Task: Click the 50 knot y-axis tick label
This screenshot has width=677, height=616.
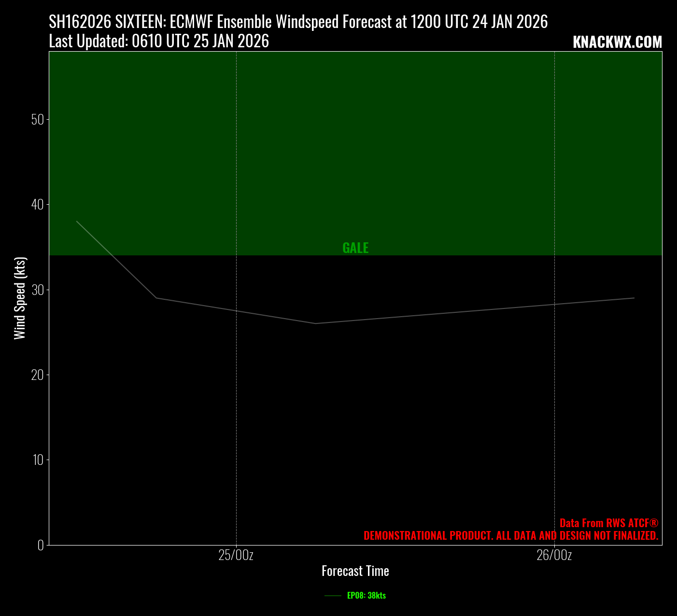Action: (38, 120)
